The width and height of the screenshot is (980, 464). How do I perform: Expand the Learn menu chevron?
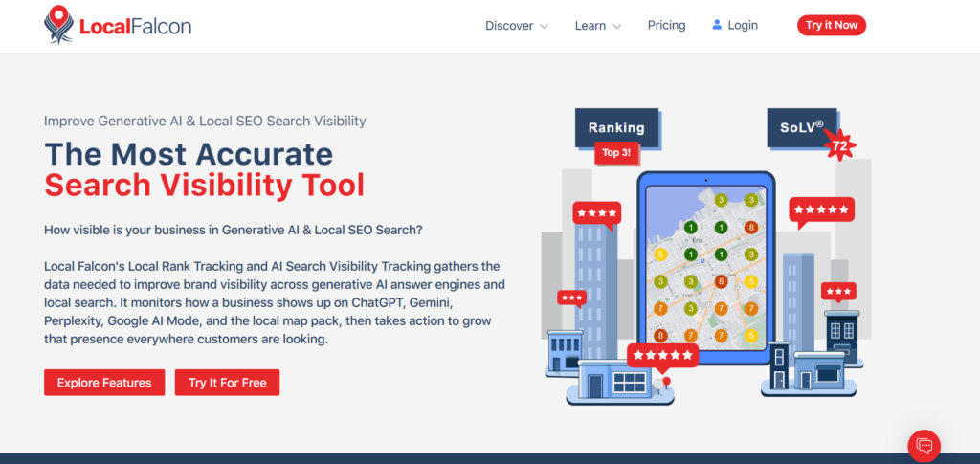click(616, 26)
